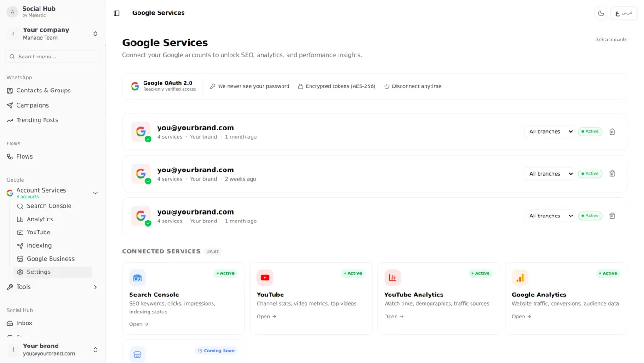644x363 pixels.
Task: Open the YouTube service link
Action: (x=266, y=317)
